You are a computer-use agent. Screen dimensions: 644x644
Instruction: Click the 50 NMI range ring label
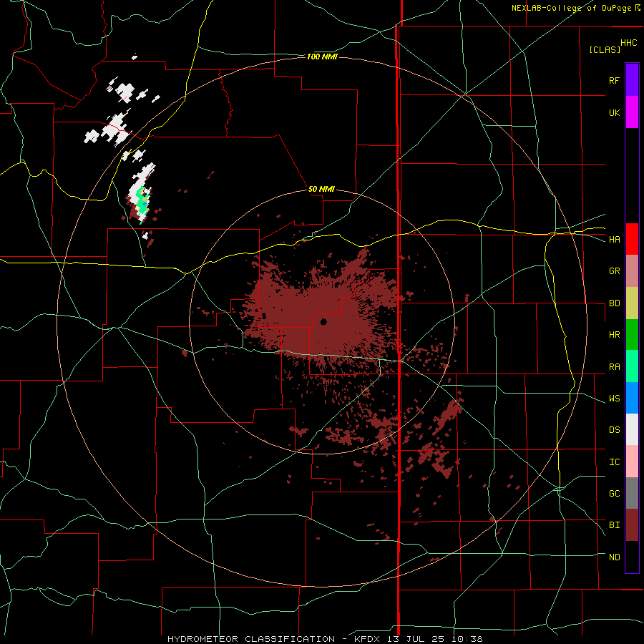321,189
